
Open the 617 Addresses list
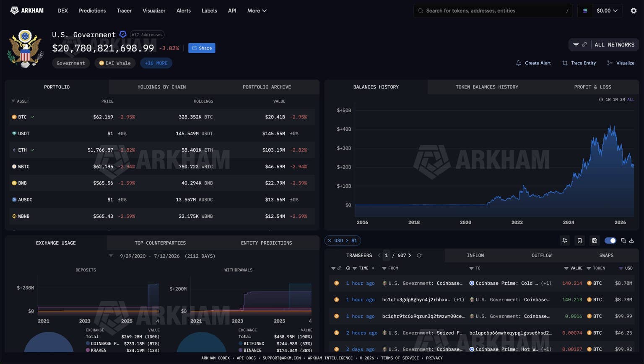point(147,35)
